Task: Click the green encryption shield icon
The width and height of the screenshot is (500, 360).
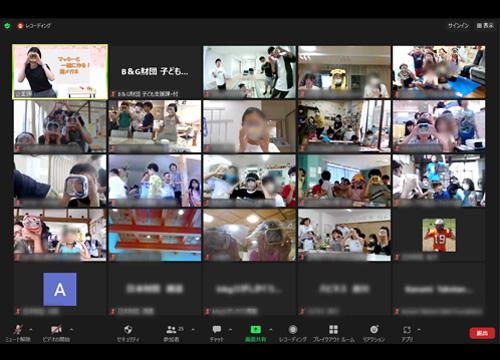Action: pos(7,26)
